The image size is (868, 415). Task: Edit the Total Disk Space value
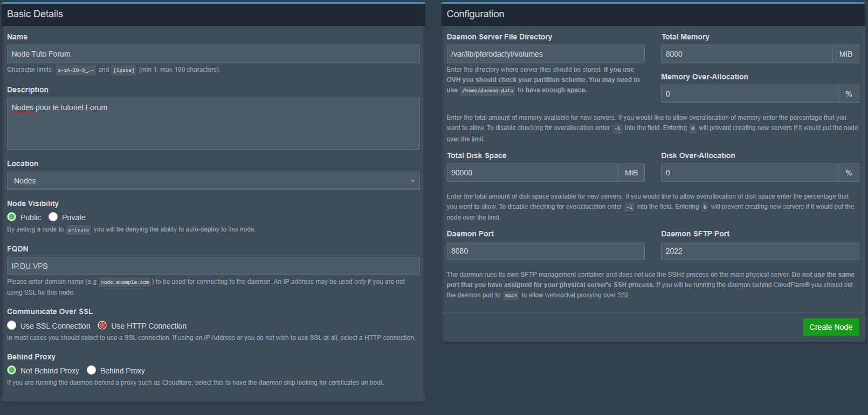click(532, 173)
